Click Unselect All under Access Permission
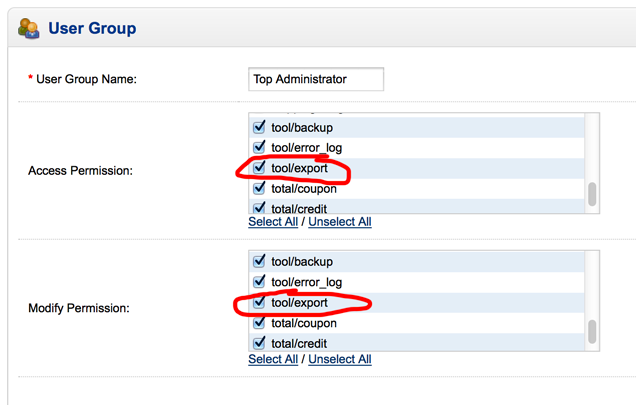 [x=340, y=222]
